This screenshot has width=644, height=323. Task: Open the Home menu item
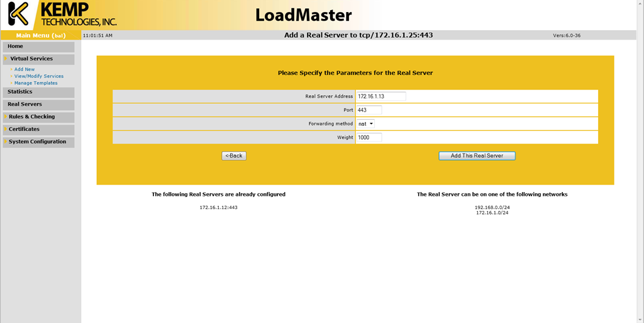click(x=38, y=47)
